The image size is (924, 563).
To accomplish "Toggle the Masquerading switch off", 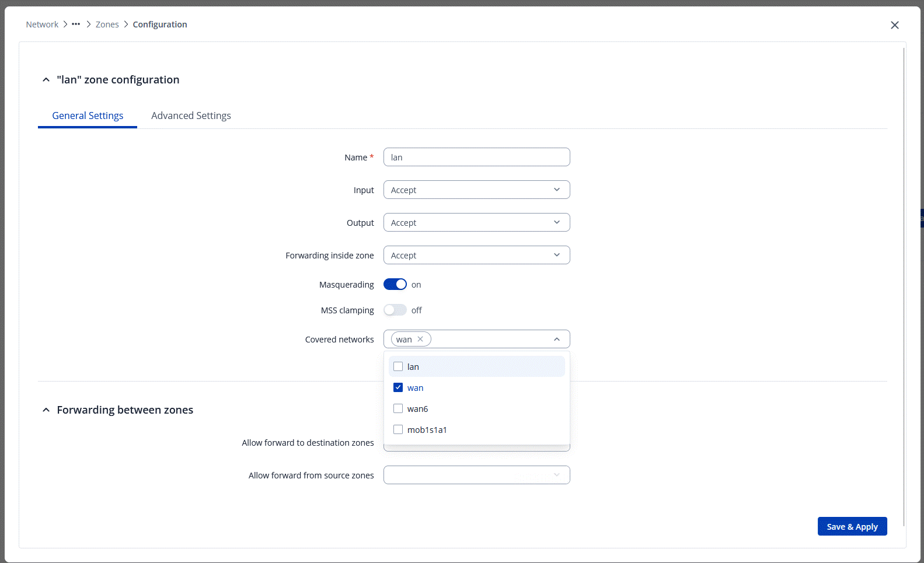I will click(395, 285).
